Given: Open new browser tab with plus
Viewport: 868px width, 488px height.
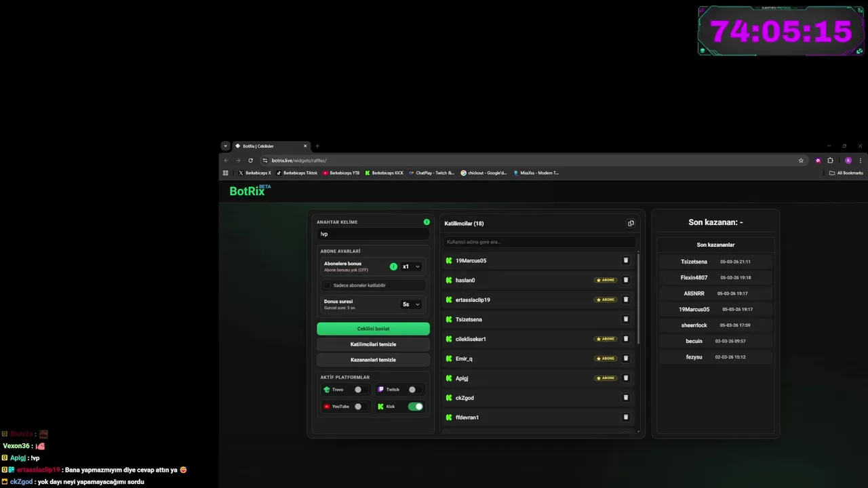Looking at the screenshot, I should (317, 146).
